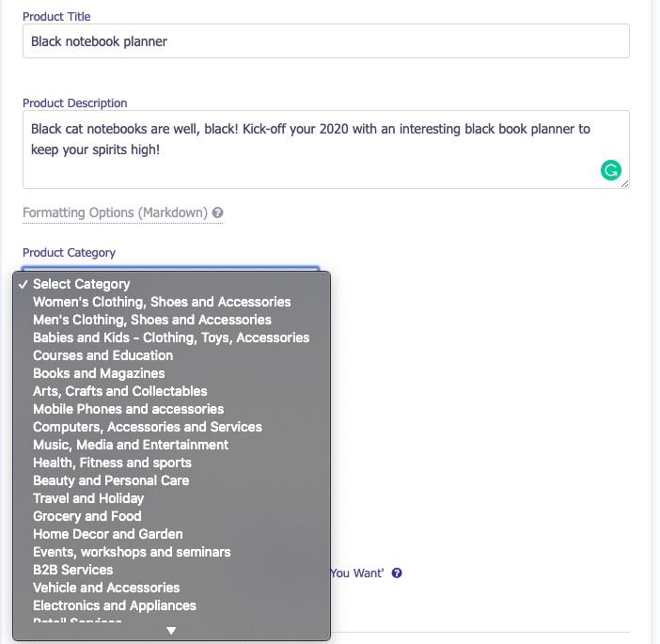Choose Men's Clothing, Shoes and Accessories
The width and height of the screenshot is (660, 644).
click(x=152, y=320)
